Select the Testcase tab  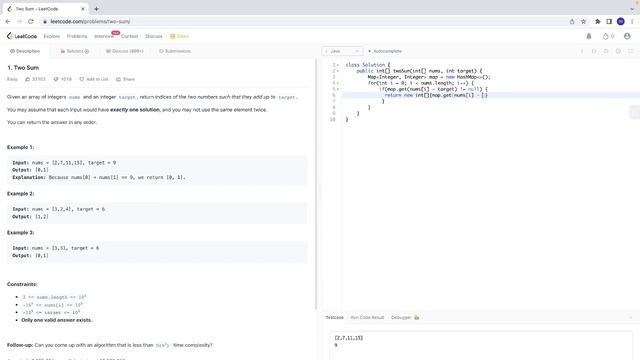click(x=334, y=317)
